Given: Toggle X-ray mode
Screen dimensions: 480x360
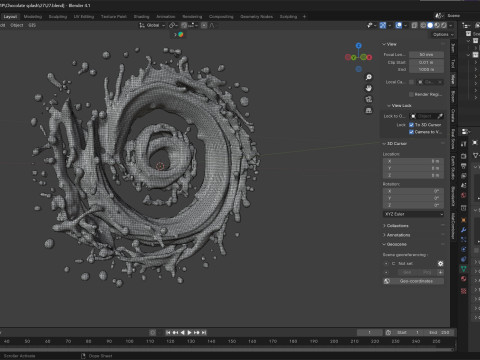Looking at the screenshot, I should pos(414,25).
